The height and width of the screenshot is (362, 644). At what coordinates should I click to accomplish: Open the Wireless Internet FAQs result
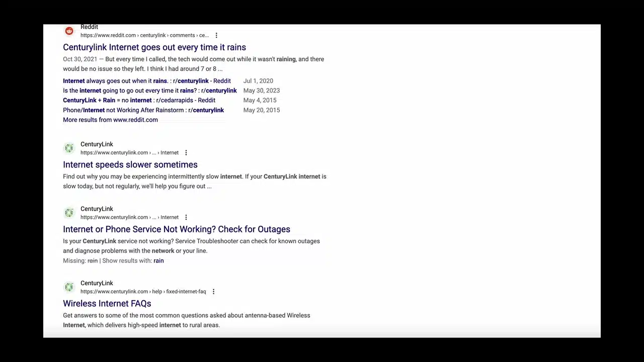pyautogui.click(x=107, y=304)
